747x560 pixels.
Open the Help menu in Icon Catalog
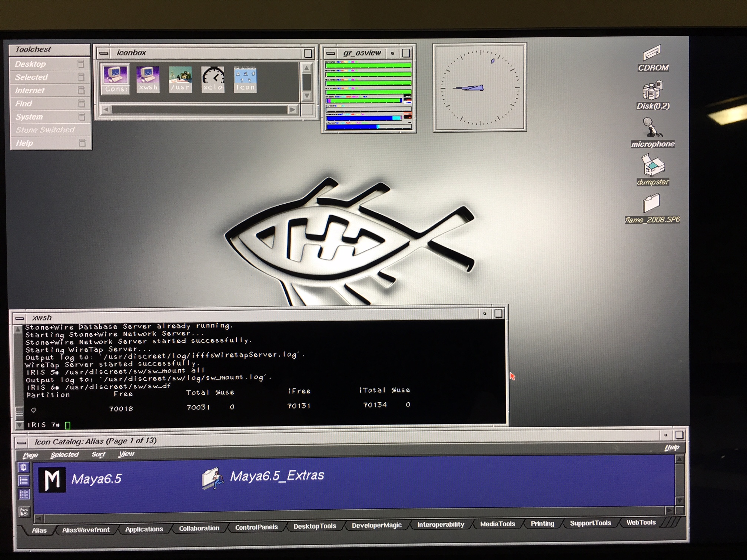pyautogui.click(x=671, y=447)
